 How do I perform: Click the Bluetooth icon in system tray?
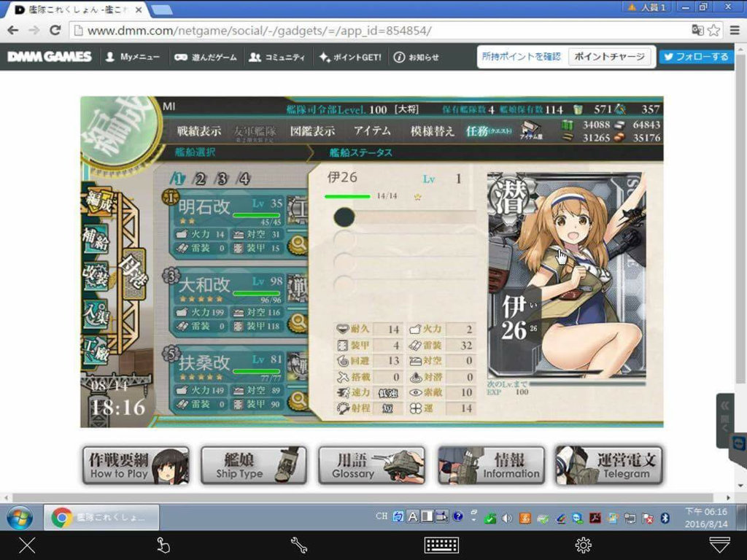[665, 518]
